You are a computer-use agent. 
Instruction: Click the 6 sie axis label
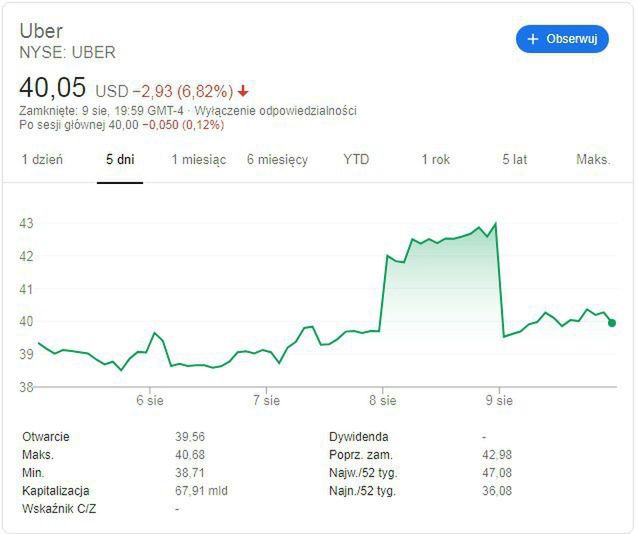[x=150, y=400]
